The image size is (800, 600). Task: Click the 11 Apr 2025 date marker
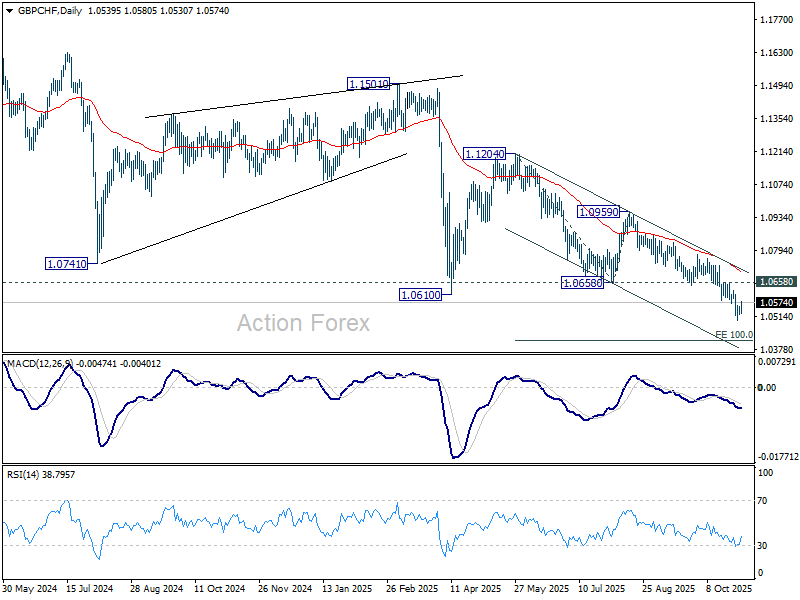[476, 589]
